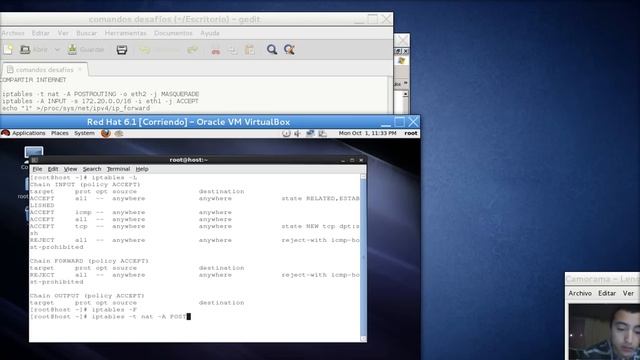Image resolution: width=640 pixels, height=360 pixels.
Task: Click the 'echo "1" >/proc/sys/net/ipv4/ip_forward' line
Action: [76, 108]
